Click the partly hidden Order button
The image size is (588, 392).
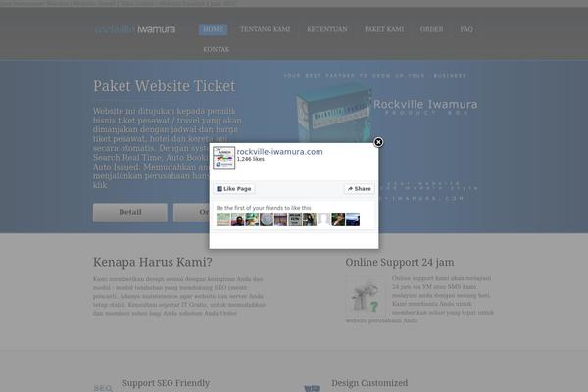[191, 213]
